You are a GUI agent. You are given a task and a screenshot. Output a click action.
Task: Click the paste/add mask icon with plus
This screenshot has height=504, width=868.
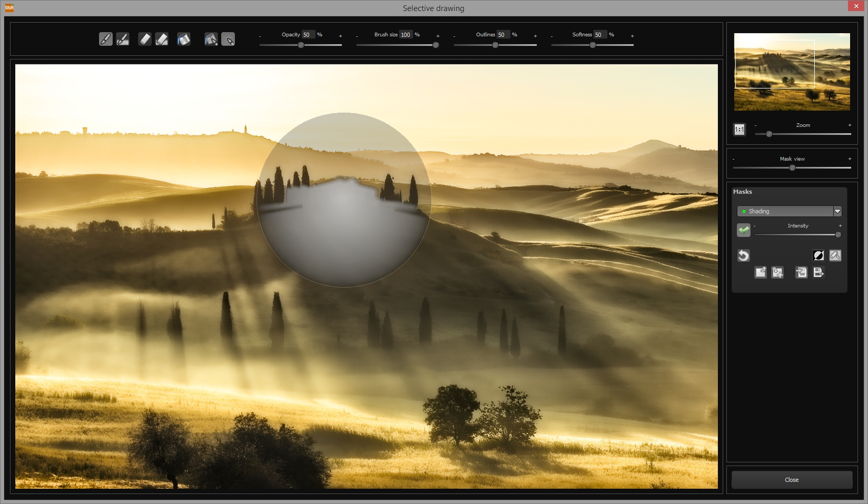(777, 272)
